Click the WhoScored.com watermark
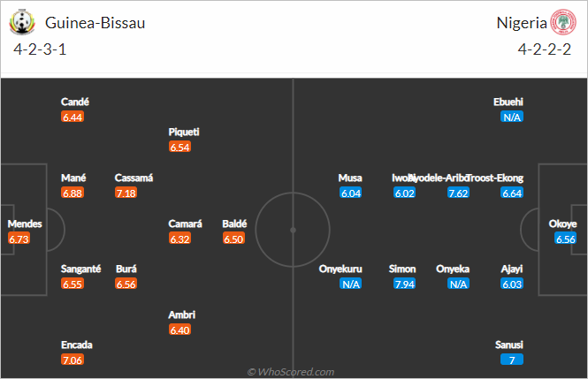Image resolution: width=588 pixels, height=379 pixels. 291,372
